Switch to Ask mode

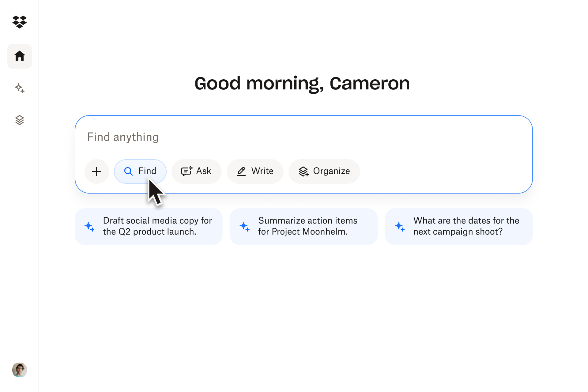coord(196,171)
